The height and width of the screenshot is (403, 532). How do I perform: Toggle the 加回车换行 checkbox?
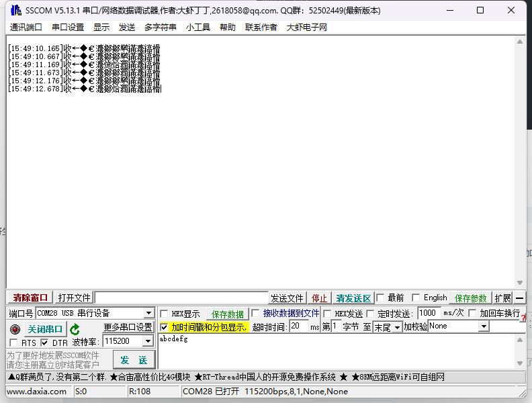tap(472, 313)
